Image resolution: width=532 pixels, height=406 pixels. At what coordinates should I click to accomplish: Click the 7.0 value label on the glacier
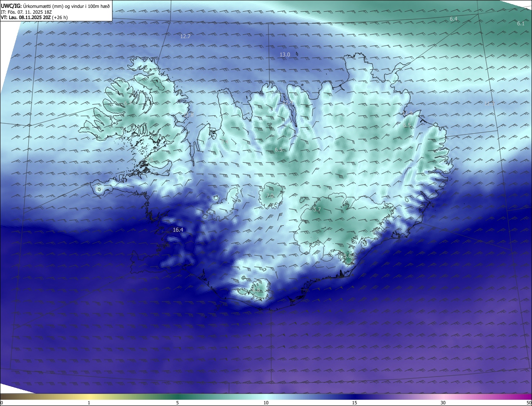coord(270,196)
